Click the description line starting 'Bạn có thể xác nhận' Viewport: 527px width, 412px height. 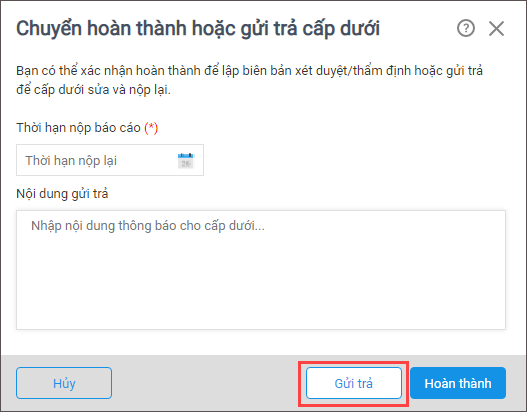click(249, 71)
